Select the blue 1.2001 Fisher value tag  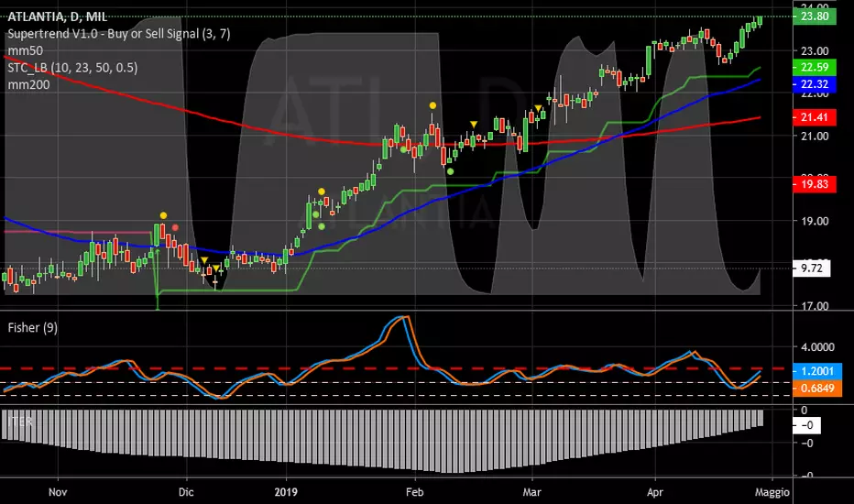tap(817, 371)
